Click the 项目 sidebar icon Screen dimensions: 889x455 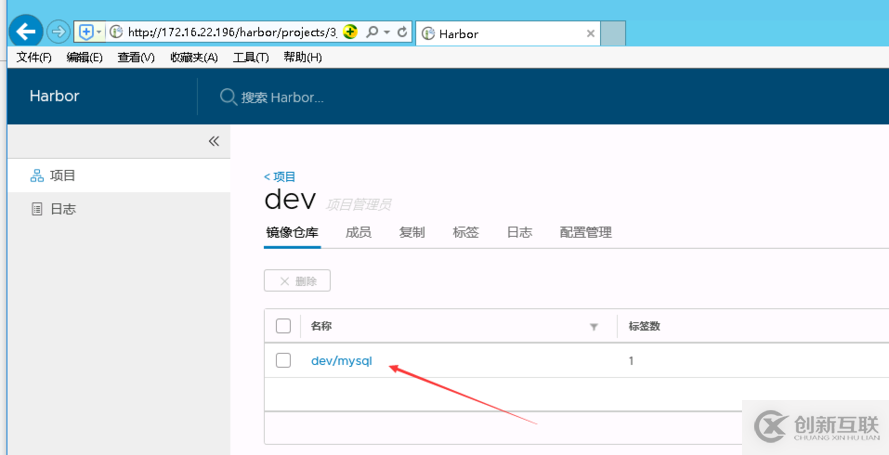tap(37, 176)
